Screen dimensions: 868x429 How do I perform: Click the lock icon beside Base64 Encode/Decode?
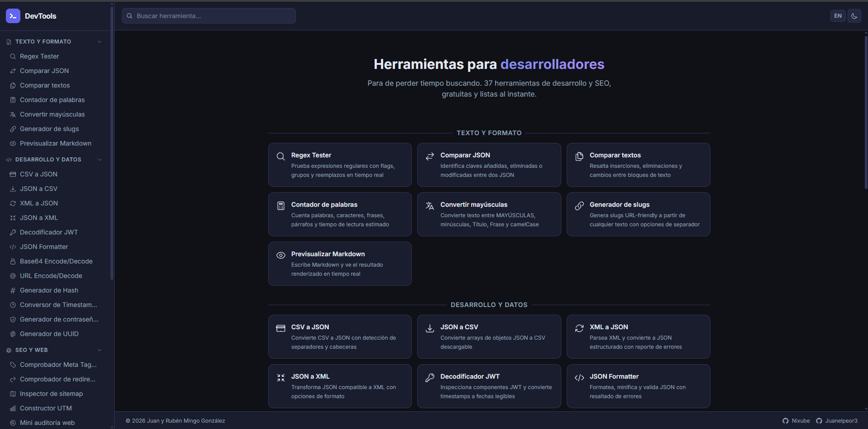click(x=13, y=261)
